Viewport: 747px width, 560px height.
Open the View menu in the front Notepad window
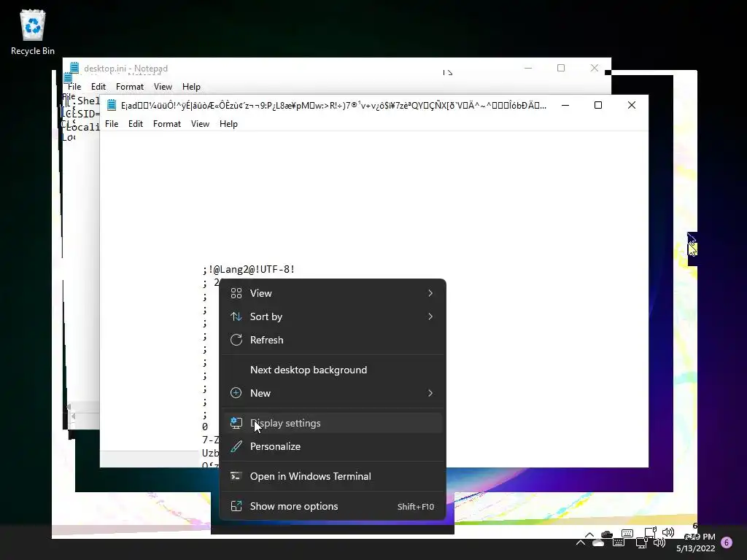[x=200, y=124]
